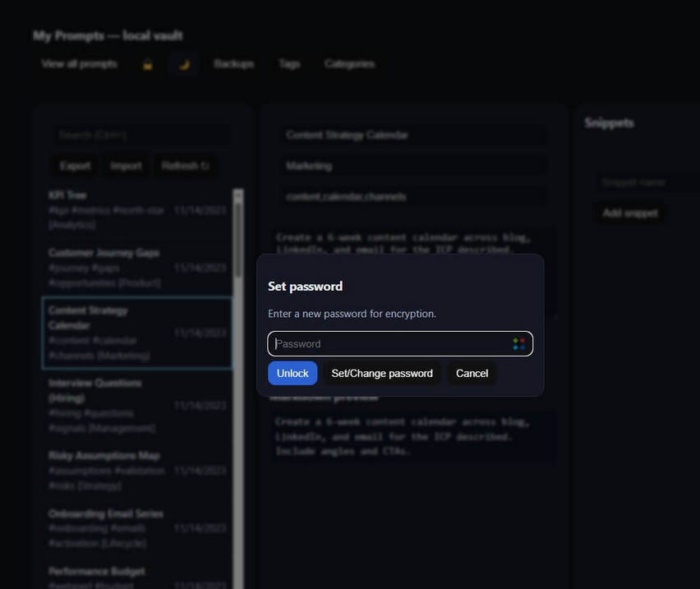Image resolution: width=700 pixels, height=589 pixels.
Task: Cancel the Set password dialog
Action: pyautogui.click(x=472, y=373)
